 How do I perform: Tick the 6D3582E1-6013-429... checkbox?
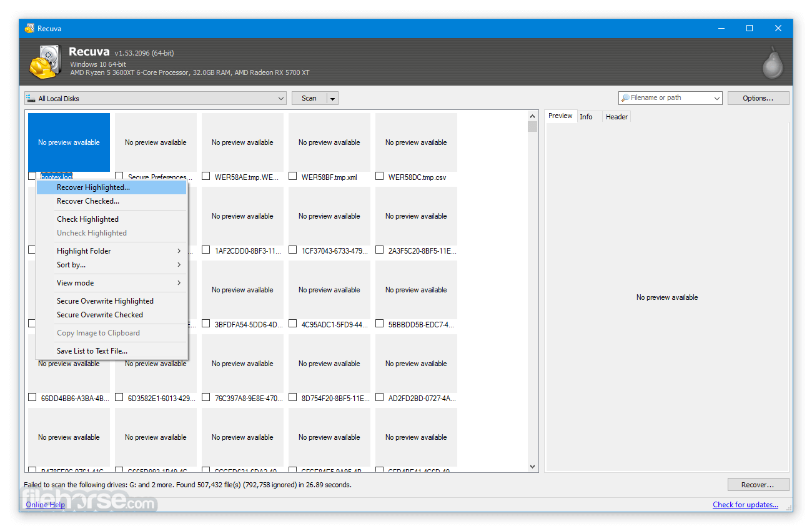tap(119, 397)
